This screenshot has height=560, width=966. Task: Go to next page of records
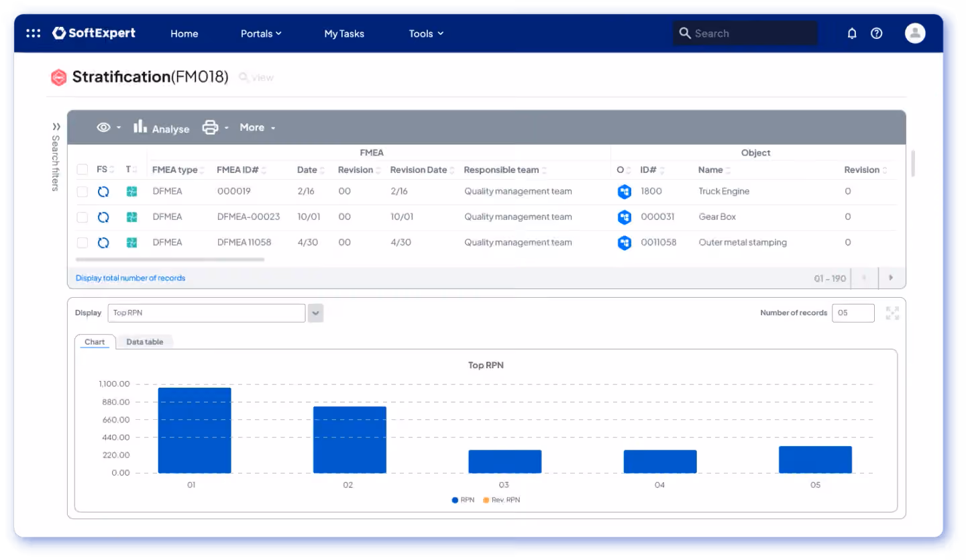(x=892, y=278)
